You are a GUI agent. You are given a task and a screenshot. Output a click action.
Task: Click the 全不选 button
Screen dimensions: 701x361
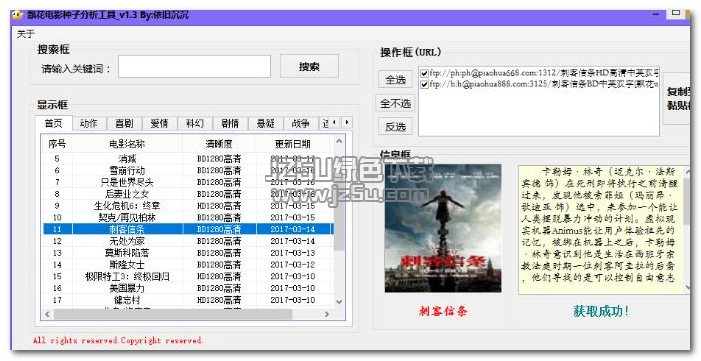coord(396,103)
